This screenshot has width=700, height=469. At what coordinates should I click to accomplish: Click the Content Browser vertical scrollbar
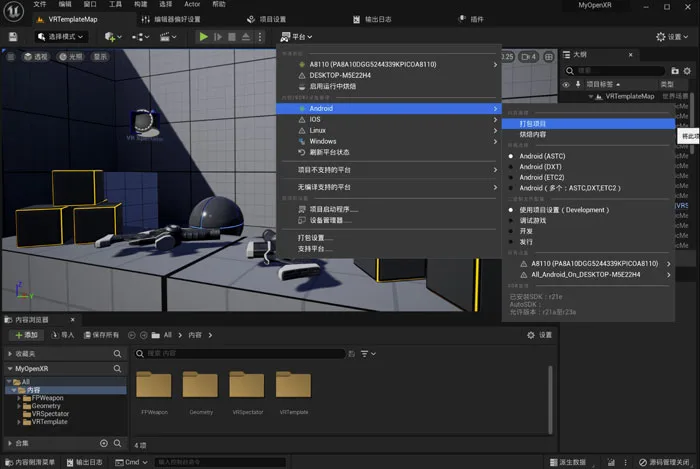pyautogui.click(x=550, y=399)
